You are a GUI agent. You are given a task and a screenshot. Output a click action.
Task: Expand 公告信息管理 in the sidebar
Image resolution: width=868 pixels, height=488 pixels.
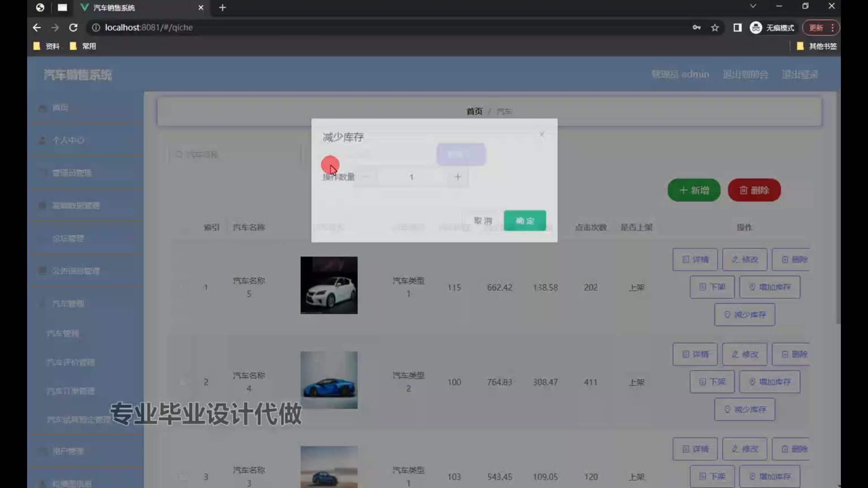coord(85,271)
